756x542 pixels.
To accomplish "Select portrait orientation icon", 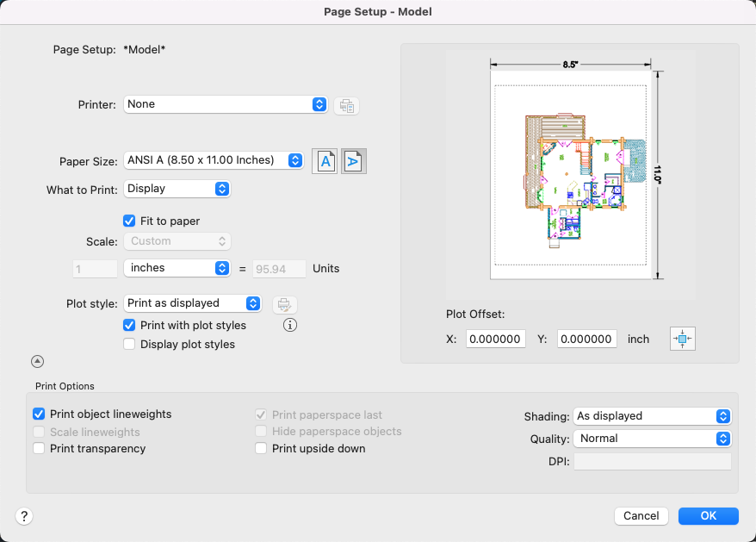I will tap(325, 161).
